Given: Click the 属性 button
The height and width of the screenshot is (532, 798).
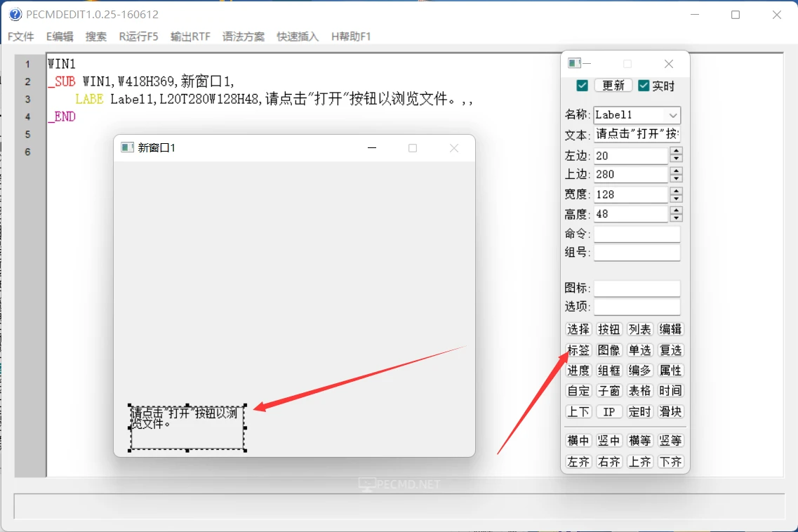Looking at the screenshot, I should click(670, 371).
